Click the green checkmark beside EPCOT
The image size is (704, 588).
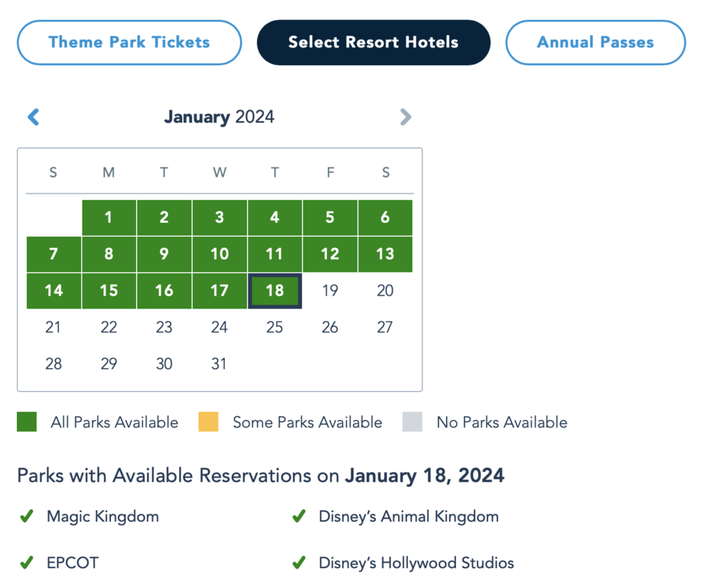click(x=27, y=563)
